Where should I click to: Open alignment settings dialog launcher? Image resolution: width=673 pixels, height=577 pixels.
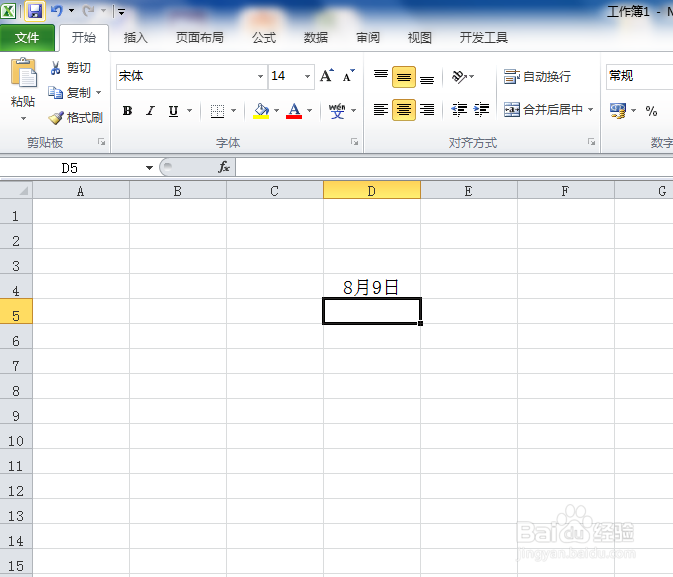[x=591, y=142]
